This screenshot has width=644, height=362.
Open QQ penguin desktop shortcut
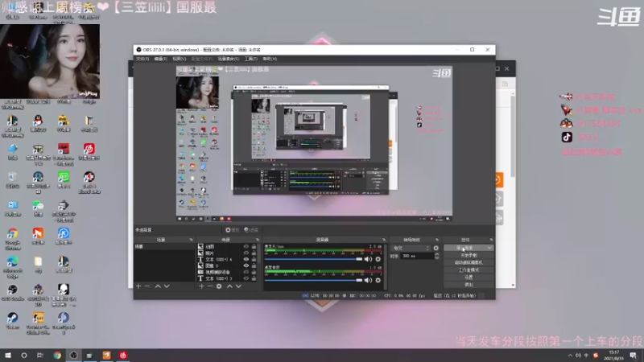(x=38, y=123)
